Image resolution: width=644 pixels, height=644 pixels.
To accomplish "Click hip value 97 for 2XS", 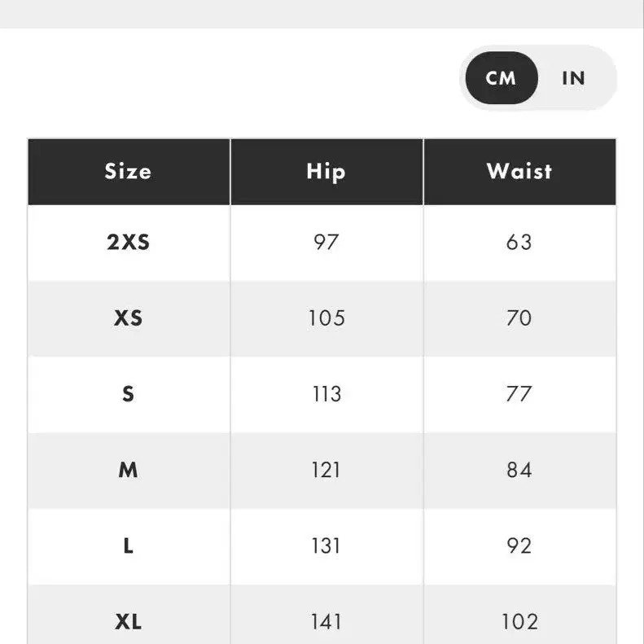I will 326,242.
